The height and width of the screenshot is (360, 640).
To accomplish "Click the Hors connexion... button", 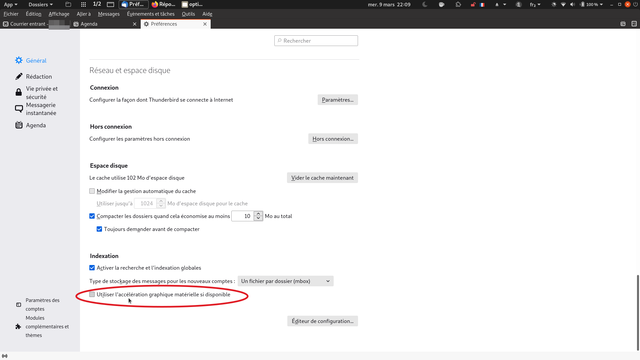I will click(333, 139).
